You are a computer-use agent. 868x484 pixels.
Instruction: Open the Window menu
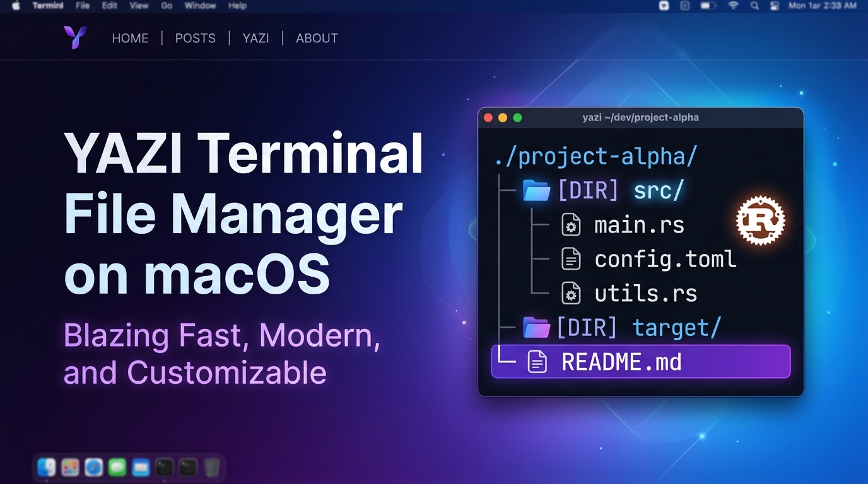point(200,6)
